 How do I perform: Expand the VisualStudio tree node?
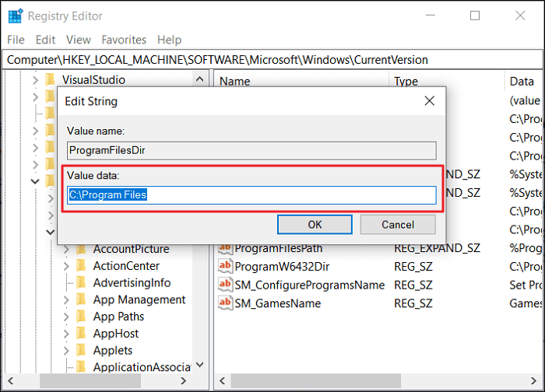[x=35, y=79]
